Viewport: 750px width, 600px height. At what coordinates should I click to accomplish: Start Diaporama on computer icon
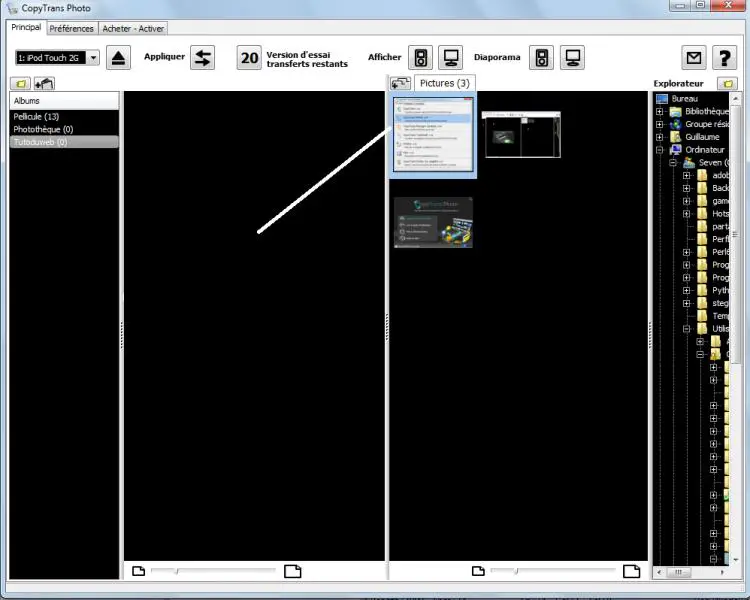(x=573, y=58)
